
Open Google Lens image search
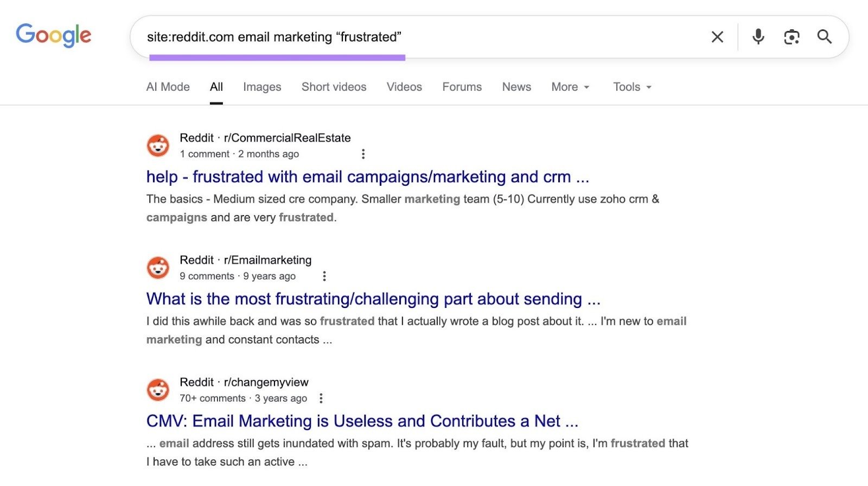[792, 37]
